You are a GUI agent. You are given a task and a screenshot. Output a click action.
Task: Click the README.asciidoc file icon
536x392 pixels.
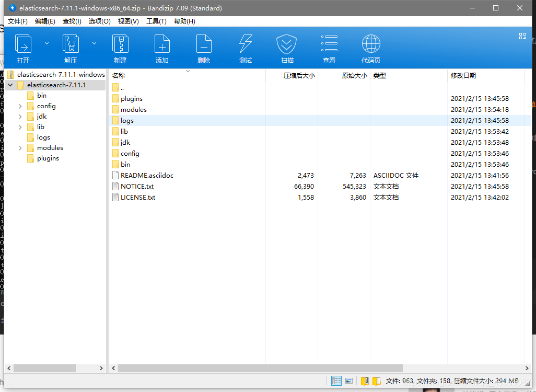115,176
